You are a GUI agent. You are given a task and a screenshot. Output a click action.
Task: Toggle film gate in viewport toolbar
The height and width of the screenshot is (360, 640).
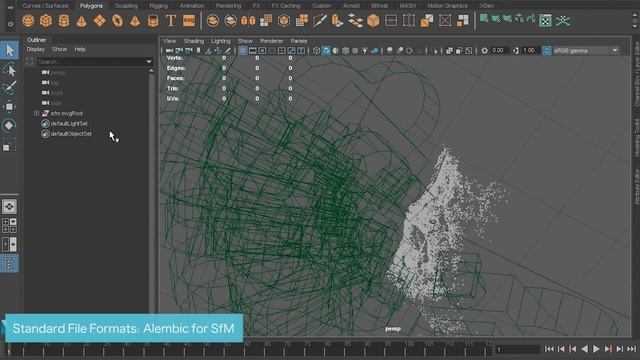click(x=253, y=51)
